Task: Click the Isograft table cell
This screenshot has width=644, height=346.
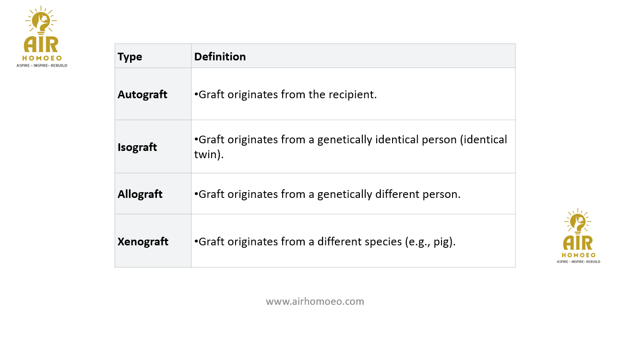Action: coord(137,147)
